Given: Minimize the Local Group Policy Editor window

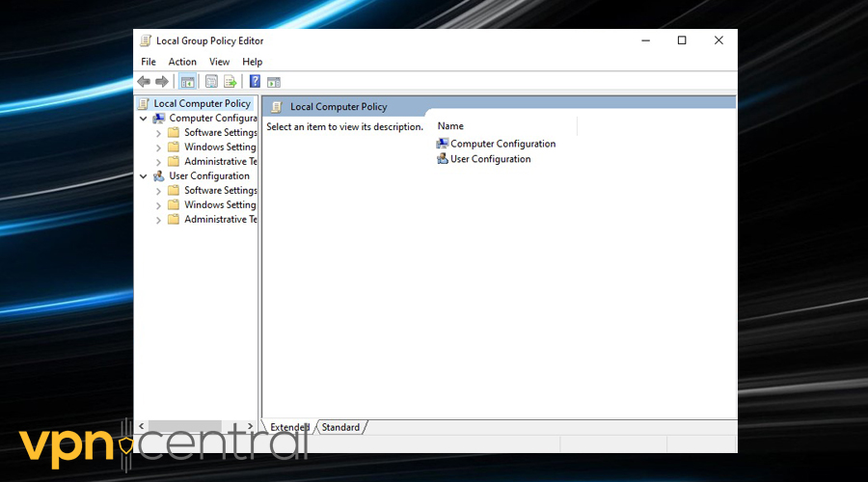Looking at the screenshot, I should click(x=645, y=40).
